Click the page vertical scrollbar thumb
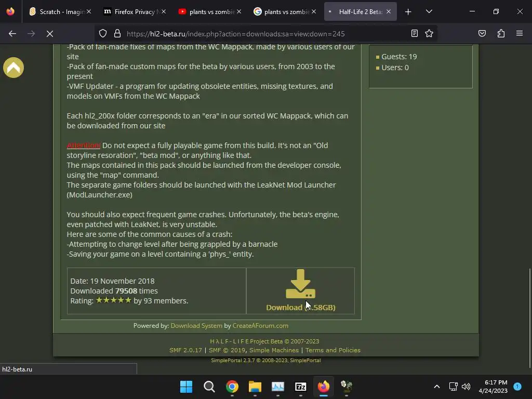This screenshot has height=399, width=532. 529,318
